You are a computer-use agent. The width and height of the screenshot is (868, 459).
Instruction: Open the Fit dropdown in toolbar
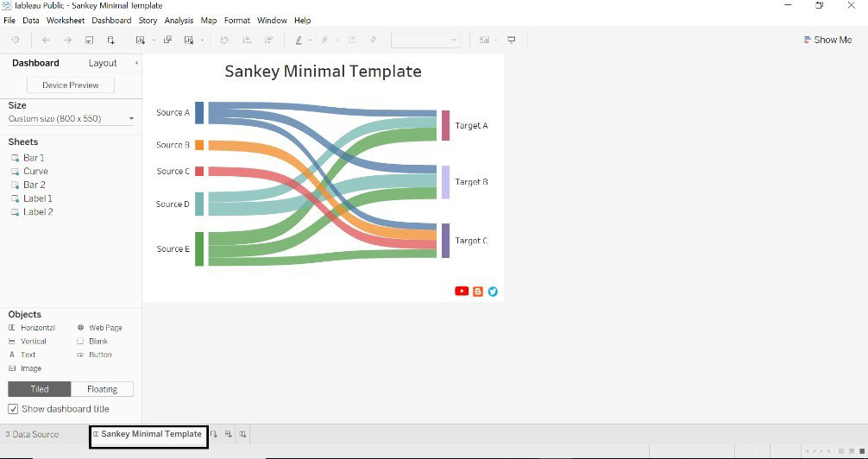coord(425,40)
